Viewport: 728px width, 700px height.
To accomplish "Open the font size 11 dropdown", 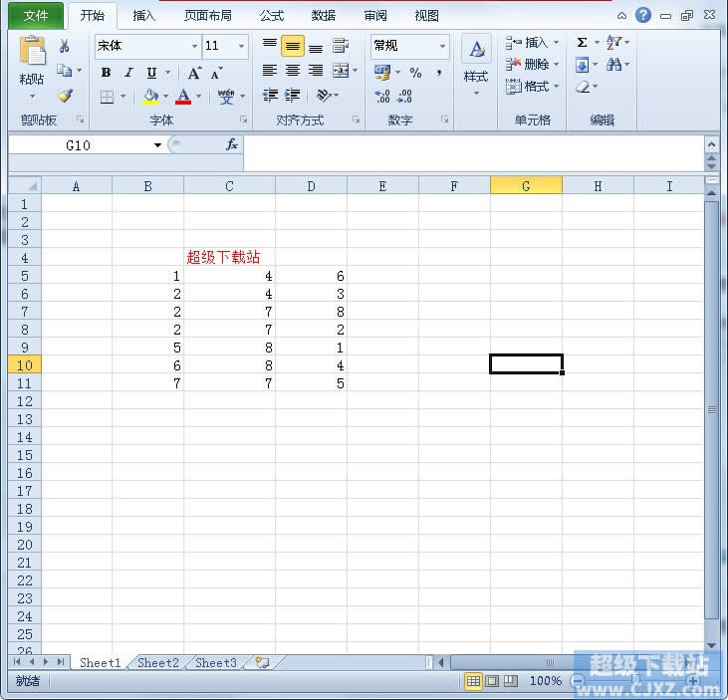I will tap(241, 46).
